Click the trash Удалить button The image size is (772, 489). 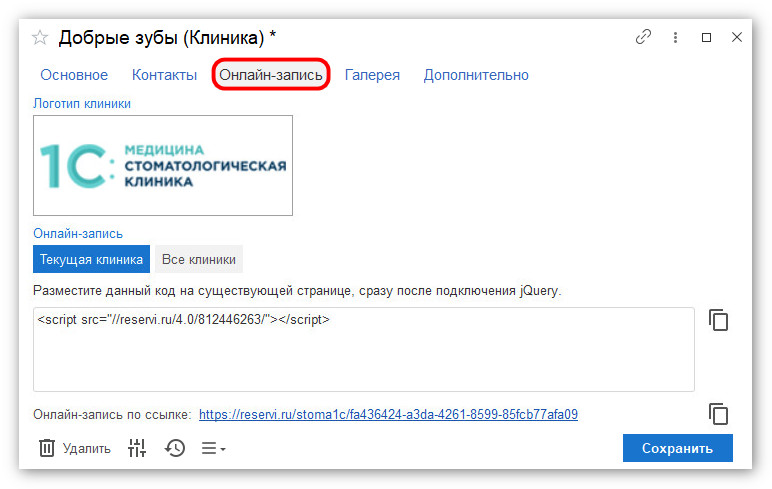pyautogui.click(x=75, y=448)
